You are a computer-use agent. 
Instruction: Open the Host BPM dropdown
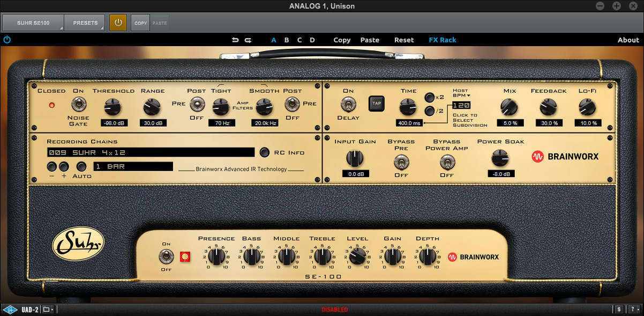(x=461, y=93)
